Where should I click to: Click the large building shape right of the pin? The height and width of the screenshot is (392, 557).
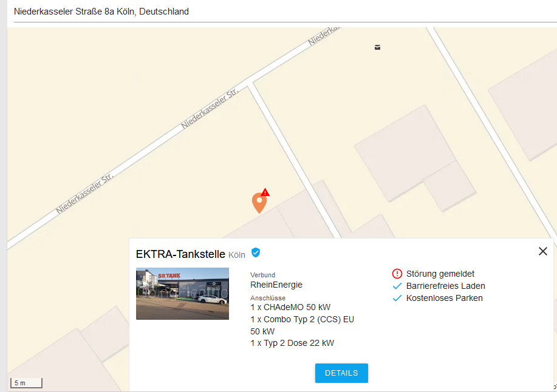(415, 158)
